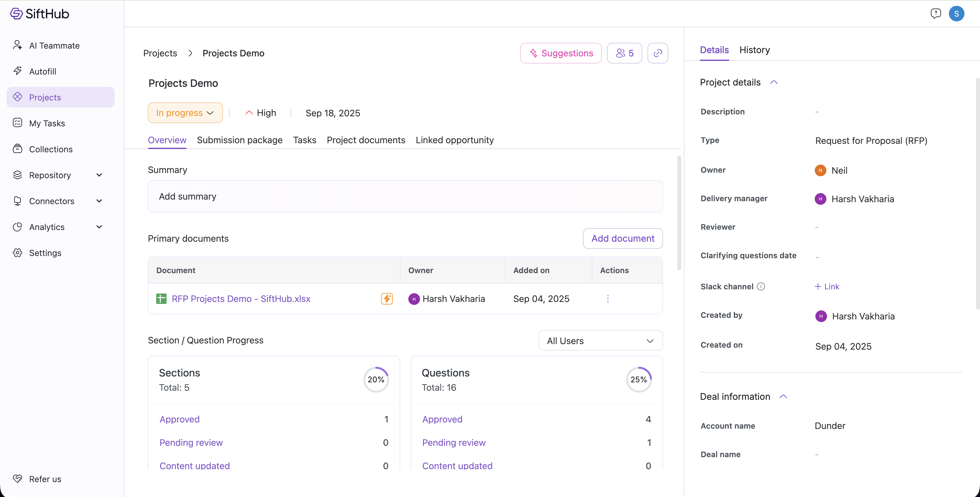
Task: Collapse the Project details section
Action: (x=774, y=82)
